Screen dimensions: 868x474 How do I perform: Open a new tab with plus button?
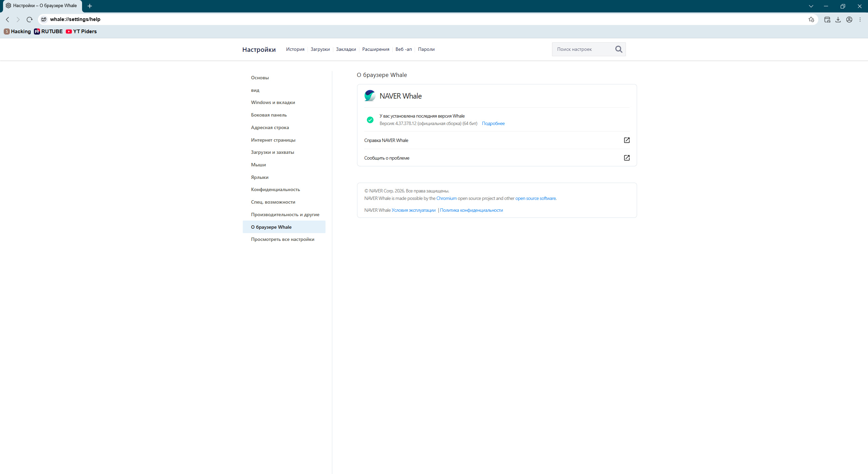point(90,6)
